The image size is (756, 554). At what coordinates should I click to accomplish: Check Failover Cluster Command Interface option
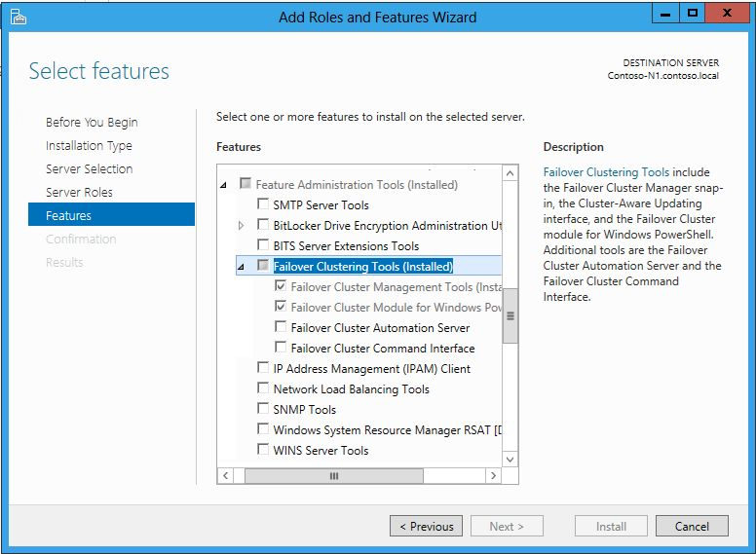281,349
